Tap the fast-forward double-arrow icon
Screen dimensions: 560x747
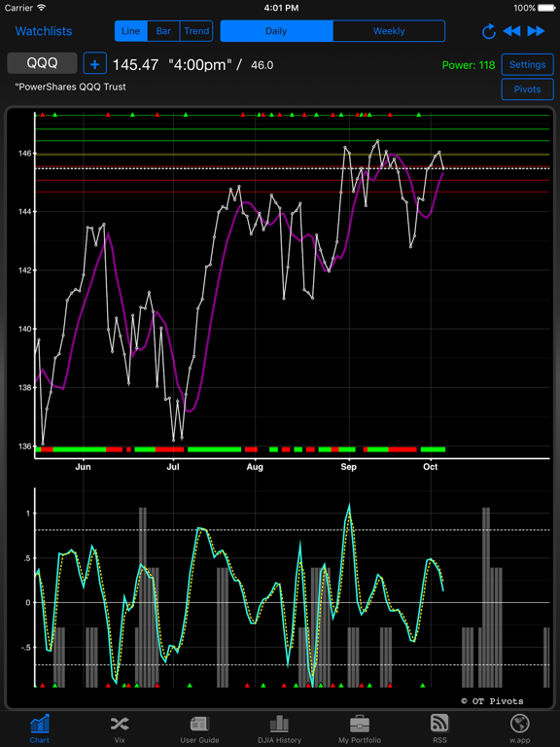[x=536, y=31]
